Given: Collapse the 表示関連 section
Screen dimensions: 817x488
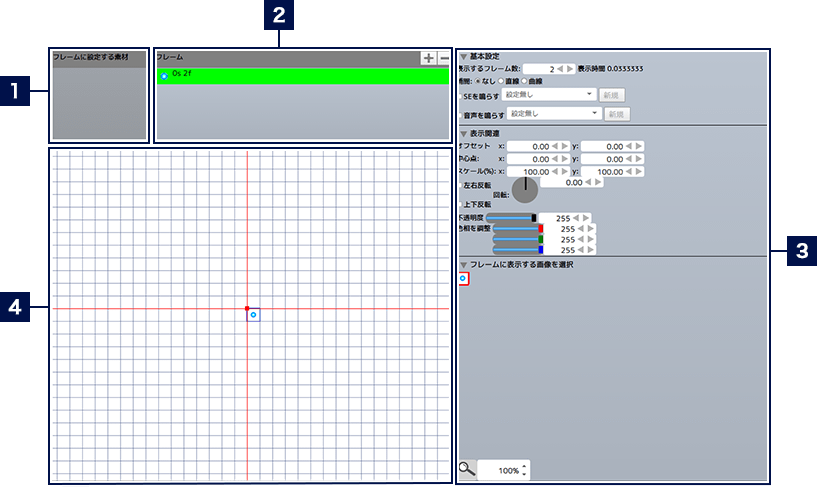Looking at the screenshot, I should tap(463, 133).
